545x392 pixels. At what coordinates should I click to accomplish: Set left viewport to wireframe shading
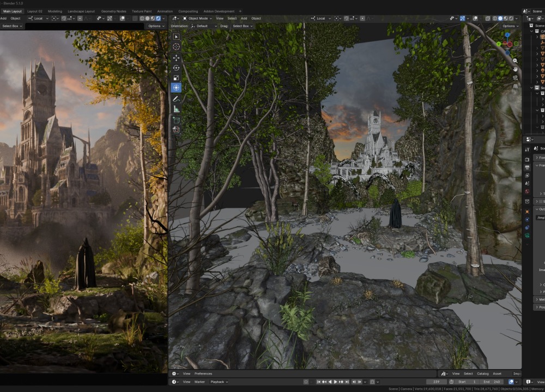point(142,19)
